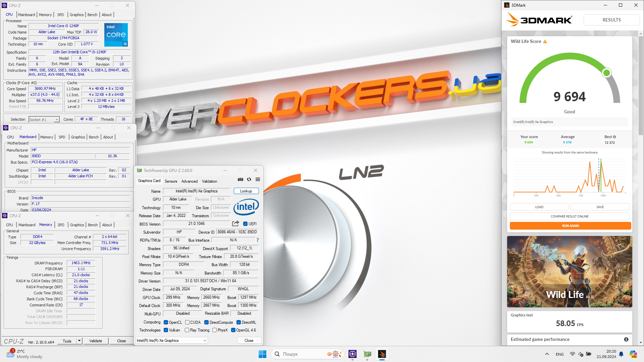Toggle DirectCompute checkbox
Screen dimensions: 644x362
pos(206,322)
